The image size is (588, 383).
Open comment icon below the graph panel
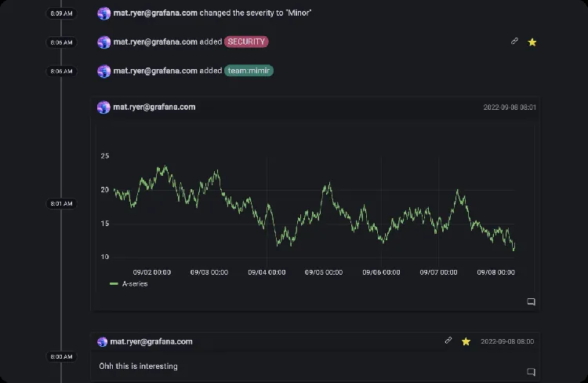pos(531,302)
